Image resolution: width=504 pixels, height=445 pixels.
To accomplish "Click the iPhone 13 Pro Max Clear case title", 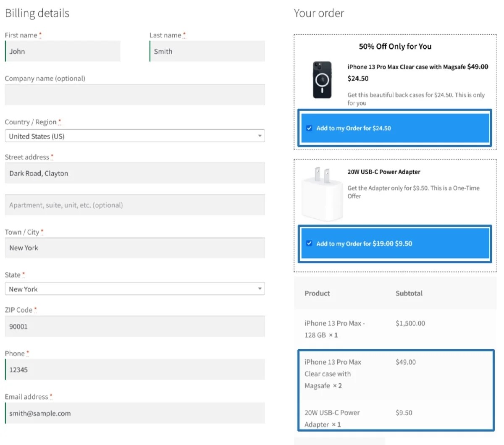I will [406, 67].
